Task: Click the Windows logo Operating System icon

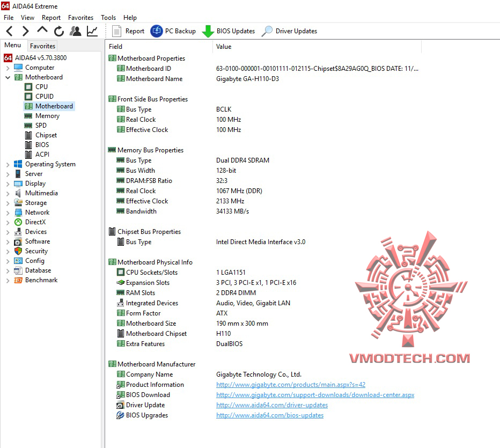Action: (x=18, y=164)
